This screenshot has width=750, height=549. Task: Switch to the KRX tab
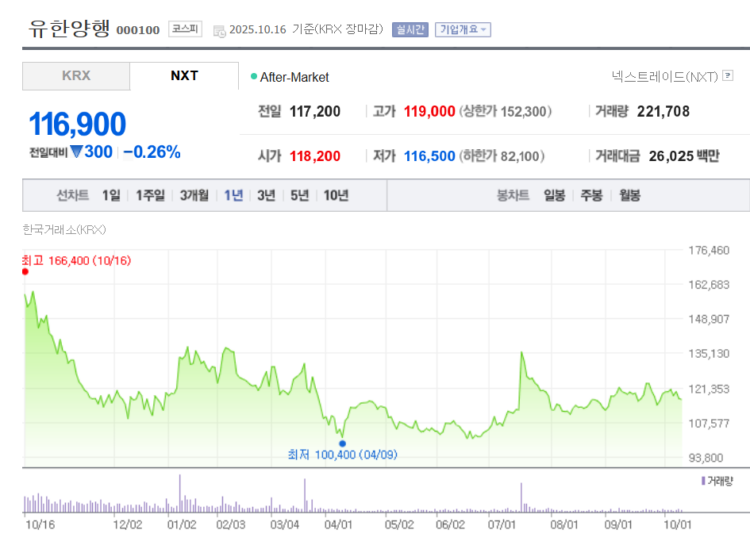tap(76, 76)
